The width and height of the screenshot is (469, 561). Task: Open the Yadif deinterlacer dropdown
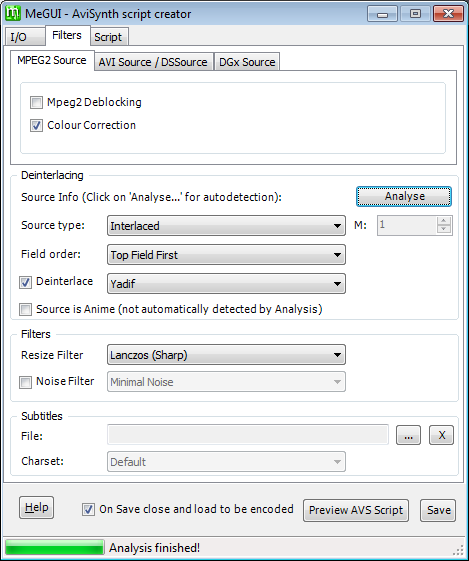click(x=226, y=284)
